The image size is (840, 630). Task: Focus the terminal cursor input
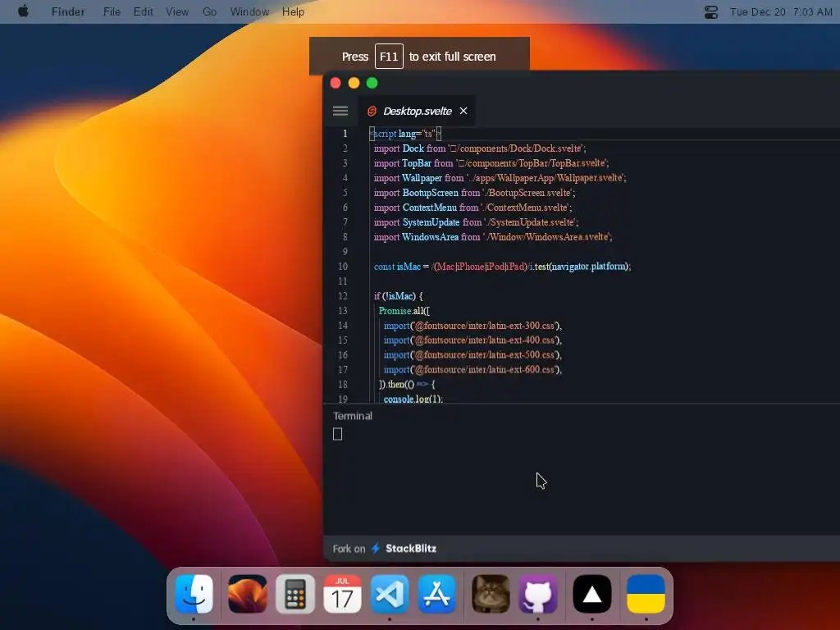337,434
